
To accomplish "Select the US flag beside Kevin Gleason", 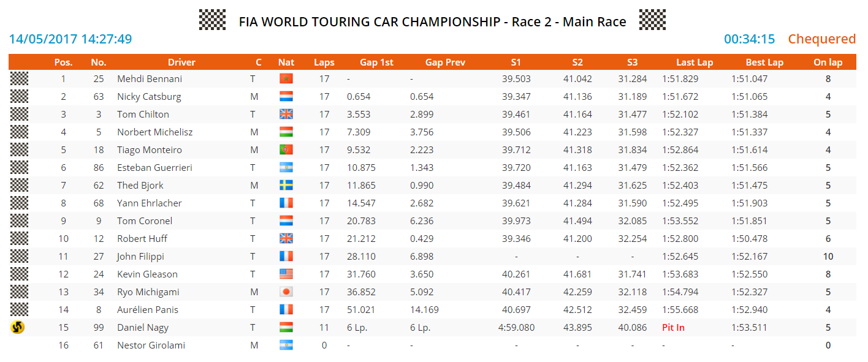I will 286,274.
